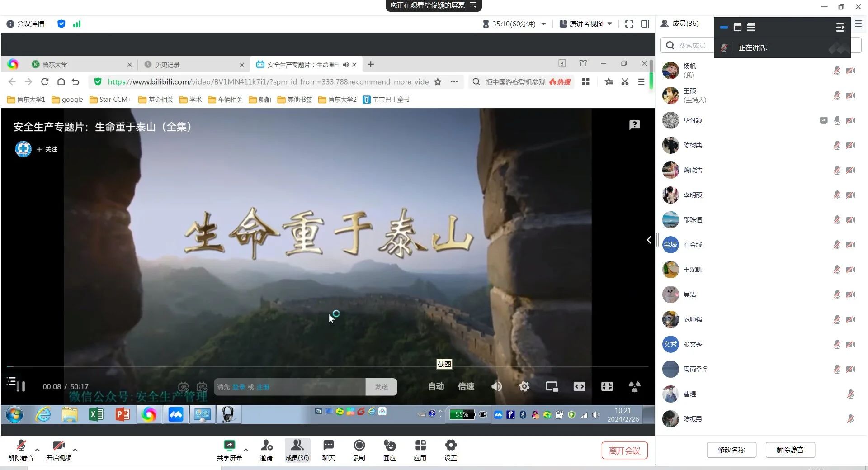Expand share screen options arrow
Viewport: 868px width, 470px height.
(x=246, y=450)
